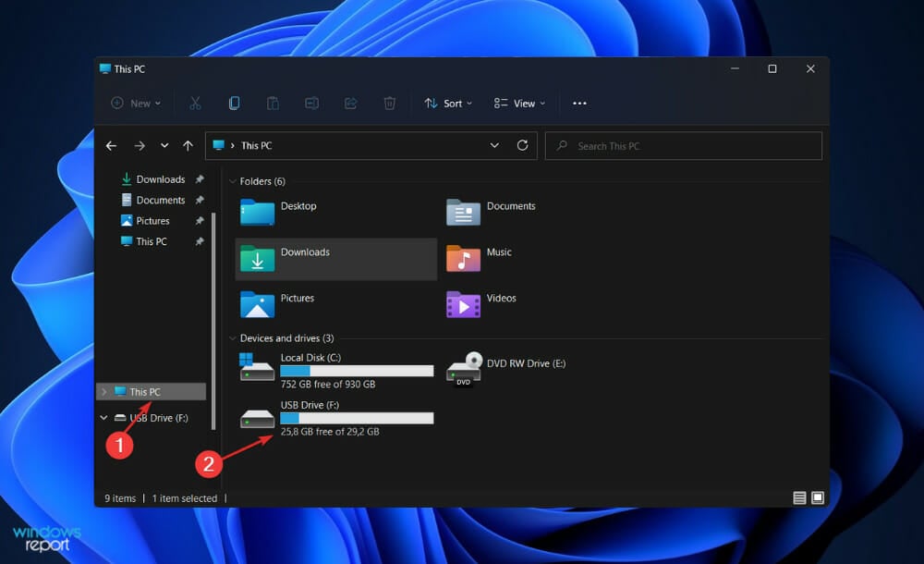Image resolution: width=924 pixels, height=564 pixels.
Task: Click the Copy icon in toolbar
Action: [x=234, y=104]
